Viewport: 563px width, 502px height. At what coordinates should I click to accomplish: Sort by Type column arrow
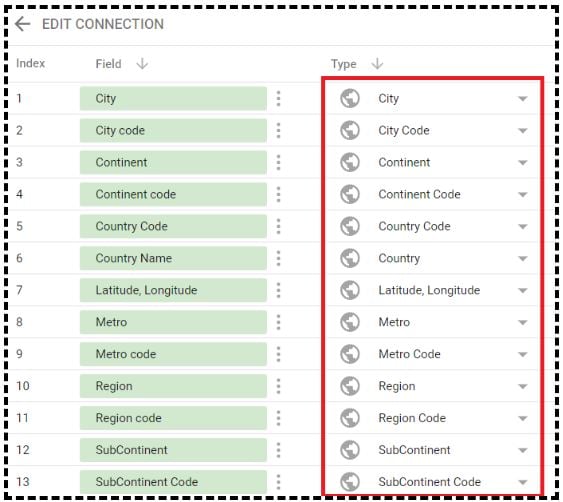[377, 64]
